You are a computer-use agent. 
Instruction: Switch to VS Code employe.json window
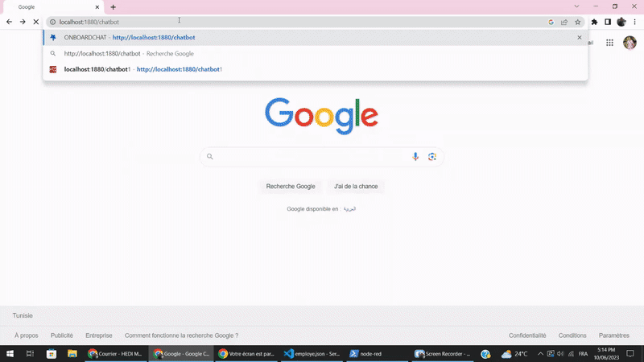point(312,353)
